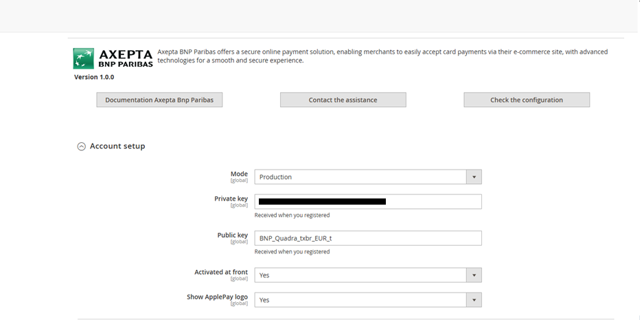Click the Public key text field
The height and width of the screenshot is (320, 644).
click(367, 238)
